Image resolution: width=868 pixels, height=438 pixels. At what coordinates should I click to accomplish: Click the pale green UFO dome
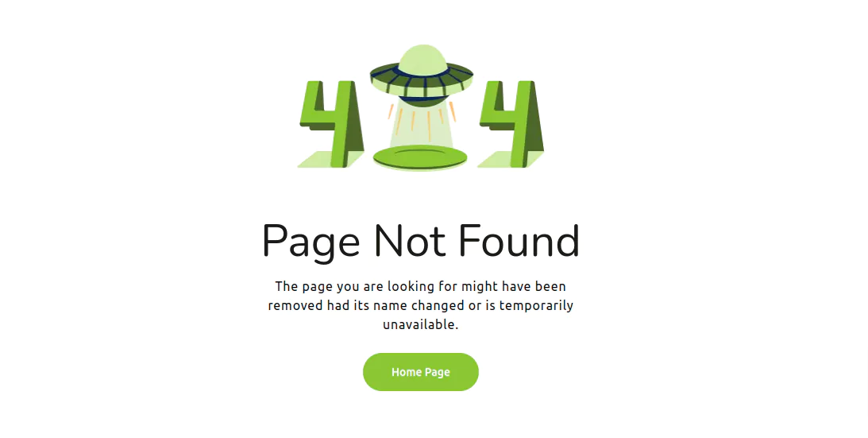(422, 58)
